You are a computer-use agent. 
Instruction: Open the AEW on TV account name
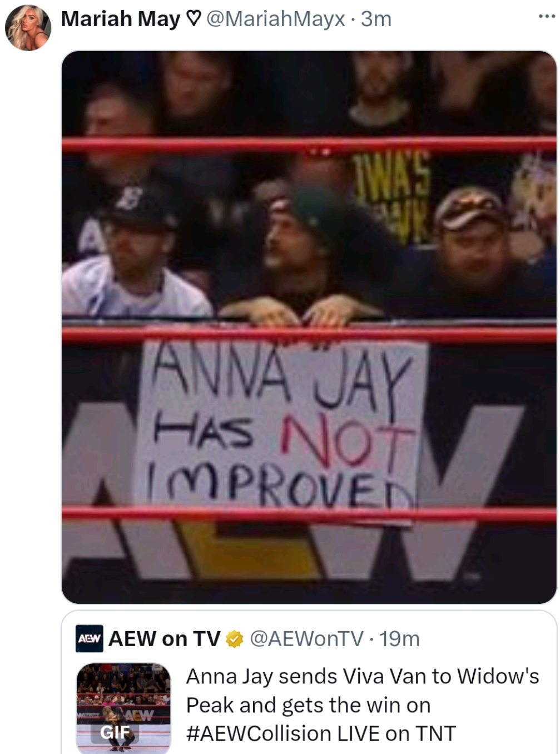tap(165, 639)
